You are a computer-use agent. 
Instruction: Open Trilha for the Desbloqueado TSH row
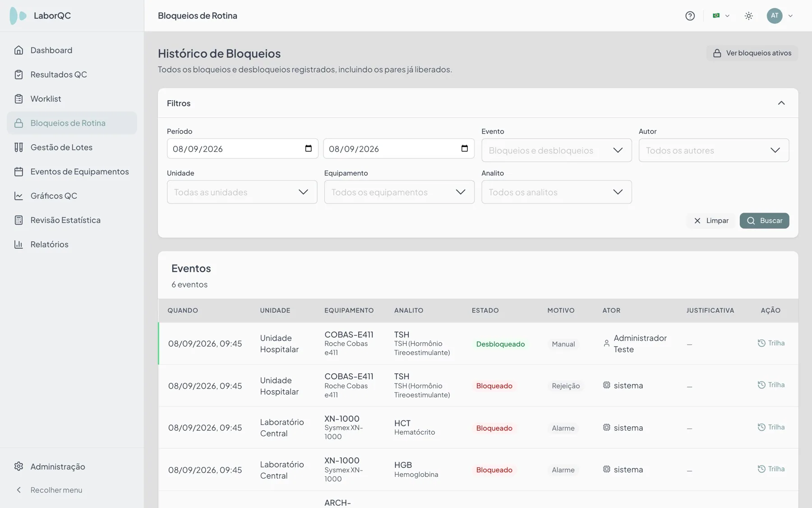click(771, 343)
